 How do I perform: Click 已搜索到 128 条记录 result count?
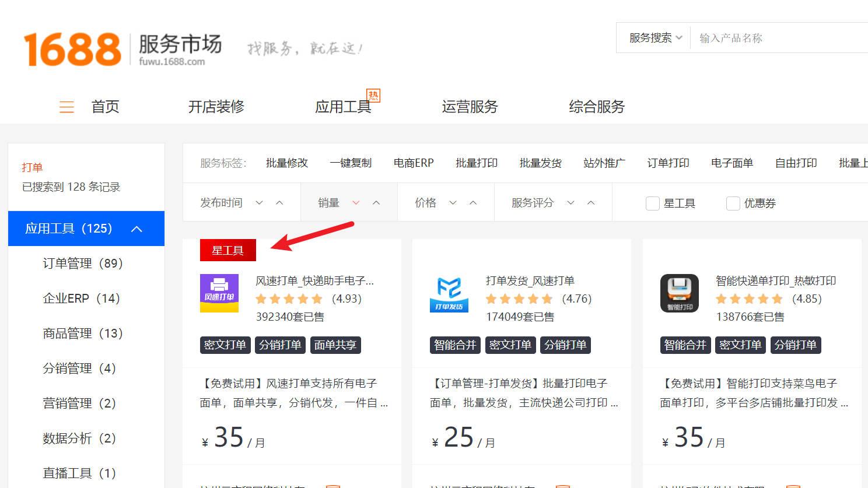click(x=71, y=187)
